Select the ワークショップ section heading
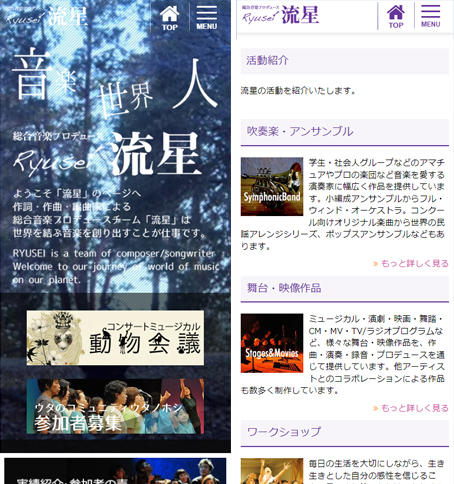The width and height of the screenshot is (454, 484). 345,433
